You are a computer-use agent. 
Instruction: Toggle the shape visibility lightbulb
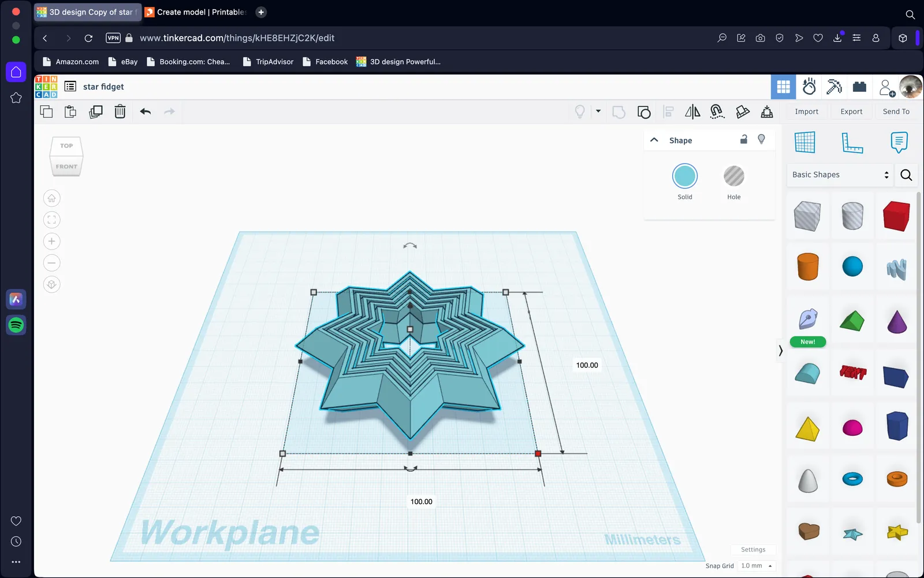click(x=762, y=139)
